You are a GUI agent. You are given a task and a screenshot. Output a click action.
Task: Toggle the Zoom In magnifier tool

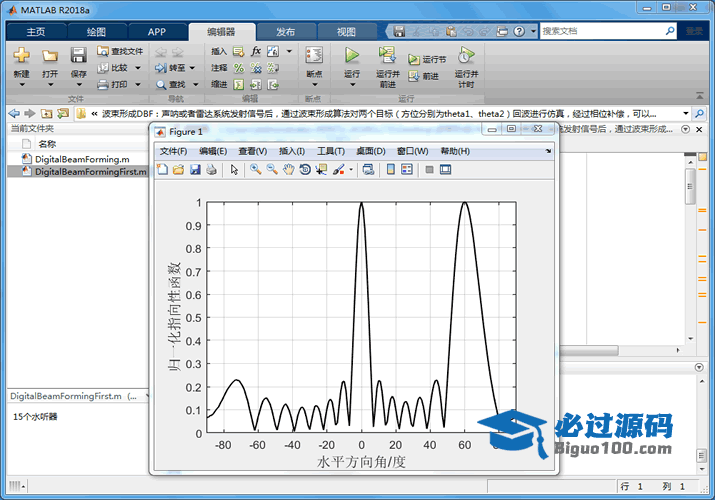[x=255, y=170]
